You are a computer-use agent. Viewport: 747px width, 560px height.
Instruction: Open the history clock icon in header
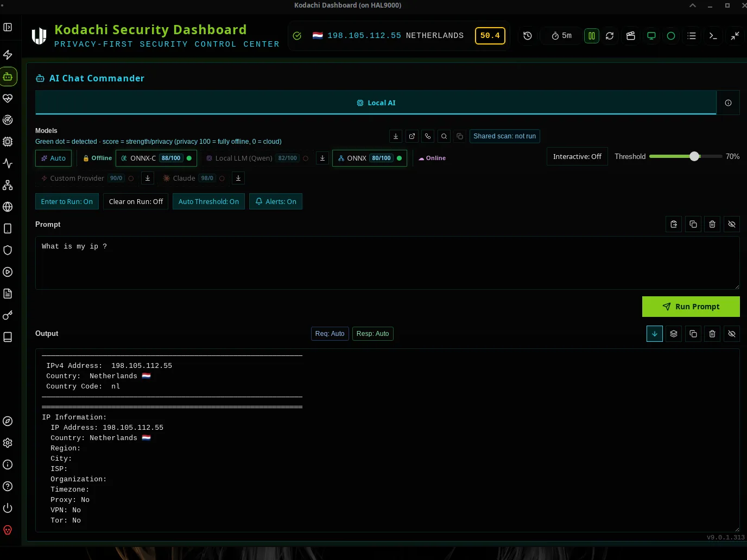click(527, 36)
